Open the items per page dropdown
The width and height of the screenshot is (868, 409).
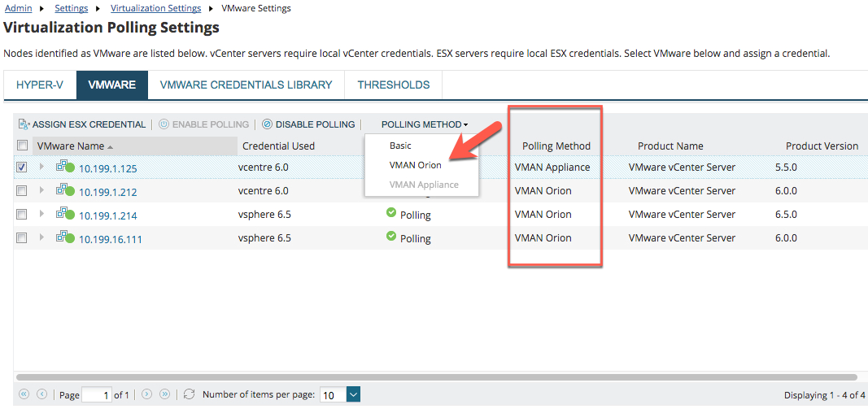coord(353,394)
